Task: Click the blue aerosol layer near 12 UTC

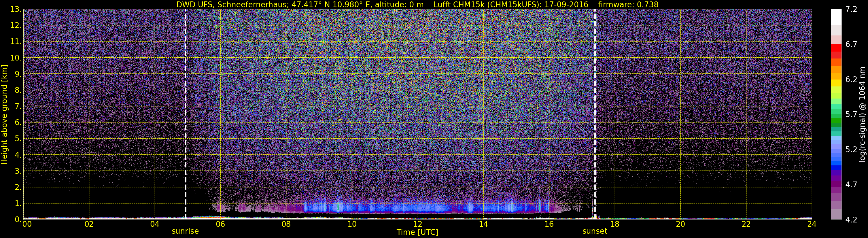Action: tap(417, 208)
